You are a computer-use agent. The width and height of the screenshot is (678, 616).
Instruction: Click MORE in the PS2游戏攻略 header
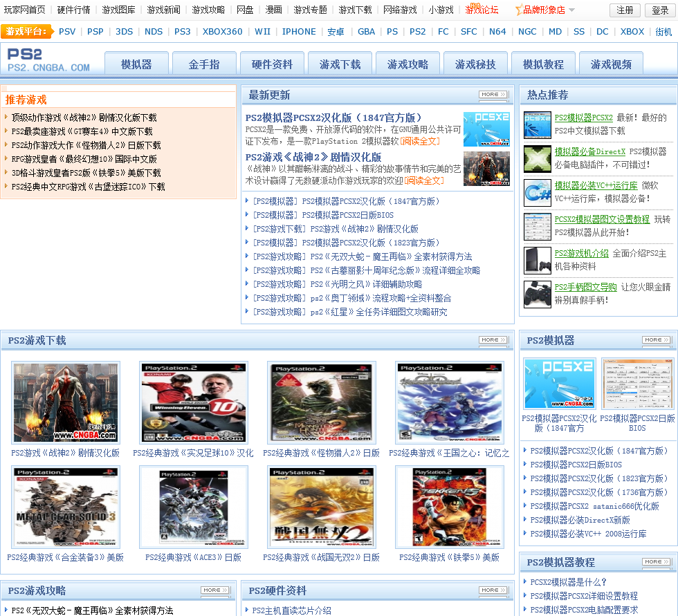[x=215, y=590]
